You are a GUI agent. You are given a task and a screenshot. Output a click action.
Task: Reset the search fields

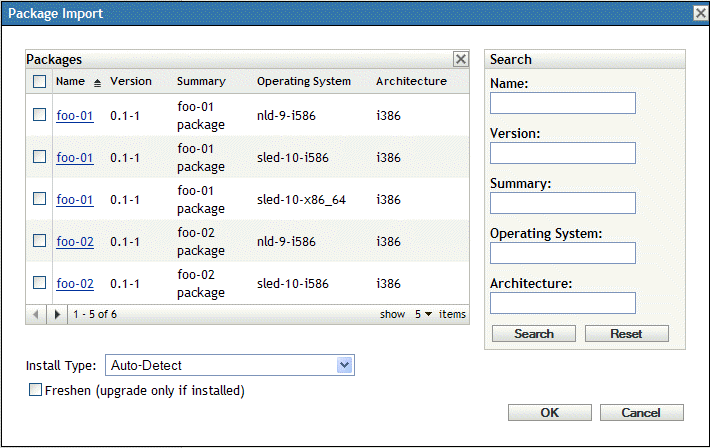[626, 334]
